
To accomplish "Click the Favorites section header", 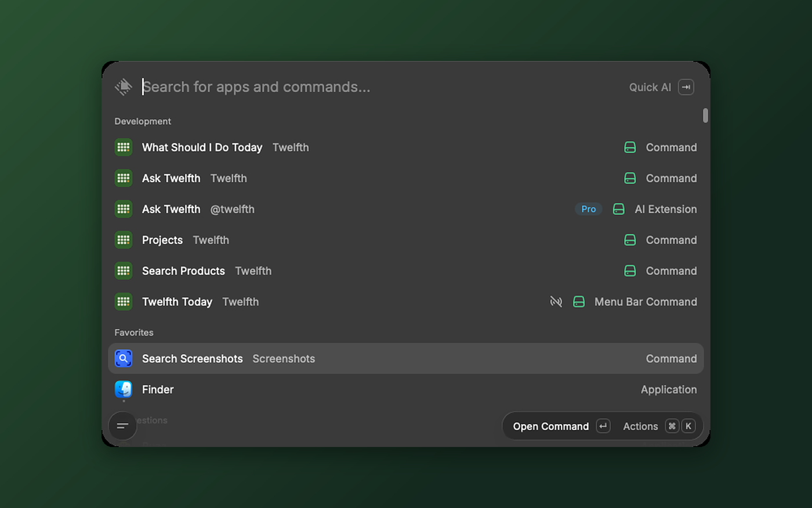I will 134,333.
